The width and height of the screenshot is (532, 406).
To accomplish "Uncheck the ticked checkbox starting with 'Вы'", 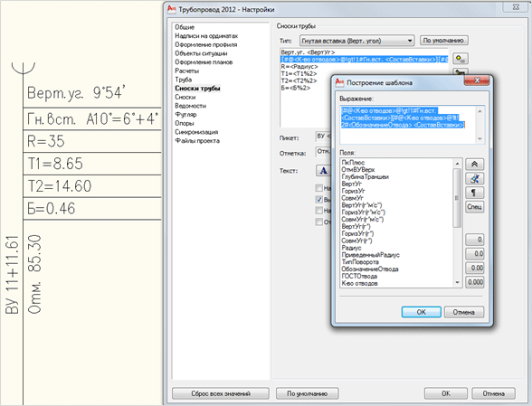I will point(318,200).
